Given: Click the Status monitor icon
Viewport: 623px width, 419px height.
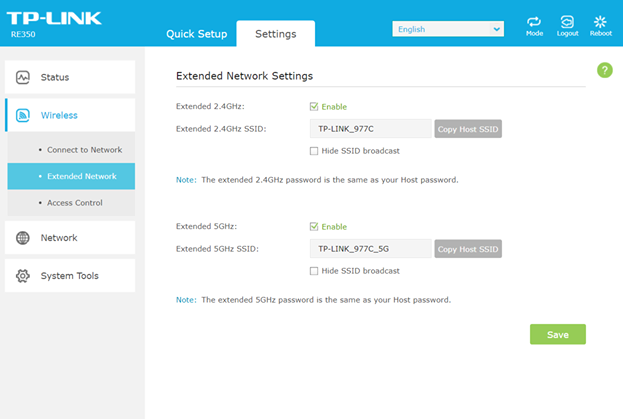Looking at the screenshot, I should tap(23, 77).
